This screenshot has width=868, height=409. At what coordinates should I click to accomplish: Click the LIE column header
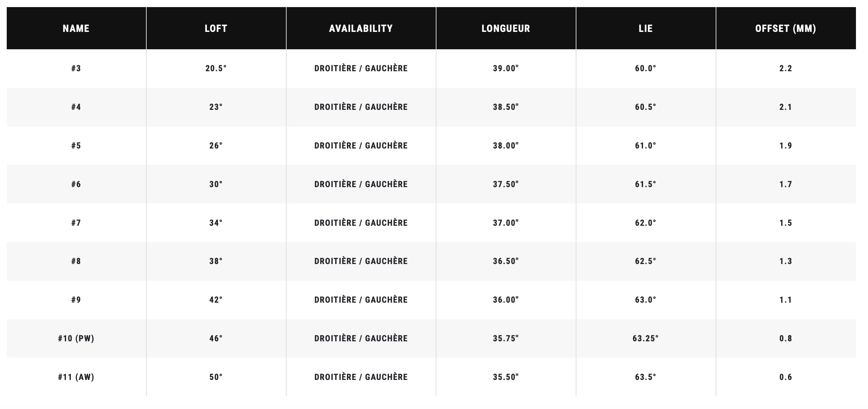[646, 28]
